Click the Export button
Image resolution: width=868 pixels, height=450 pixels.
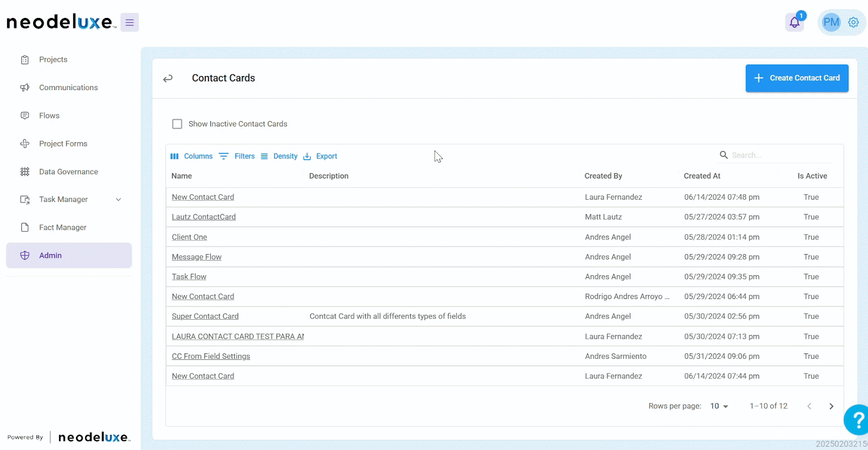(x=320, y=156)
